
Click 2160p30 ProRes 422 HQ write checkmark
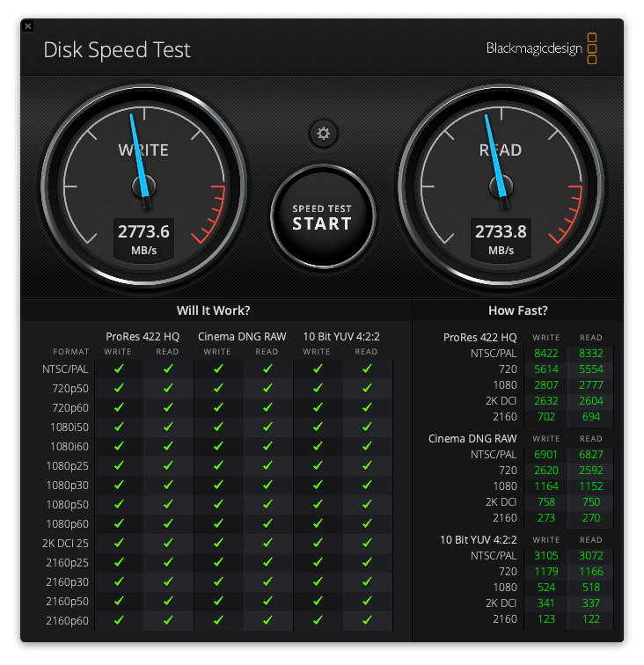click(x=119, y=581)
